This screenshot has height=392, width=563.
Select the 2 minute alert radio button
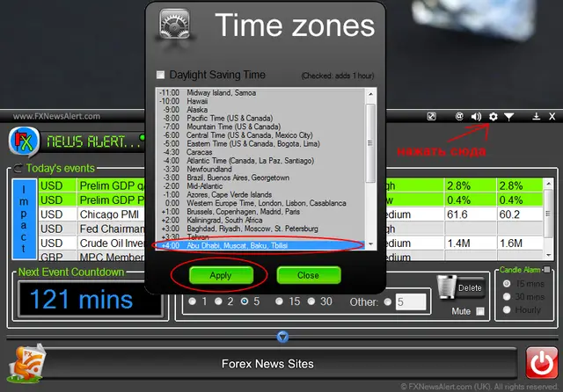point(218,301)
